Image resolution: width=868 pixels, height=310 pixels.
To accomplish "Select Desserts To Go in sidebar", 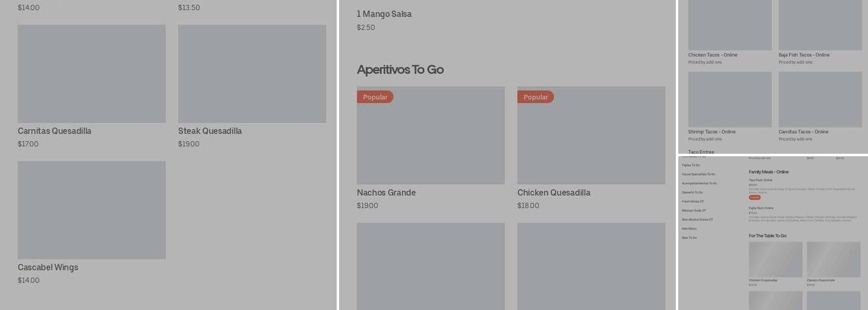I will point(692,192).
